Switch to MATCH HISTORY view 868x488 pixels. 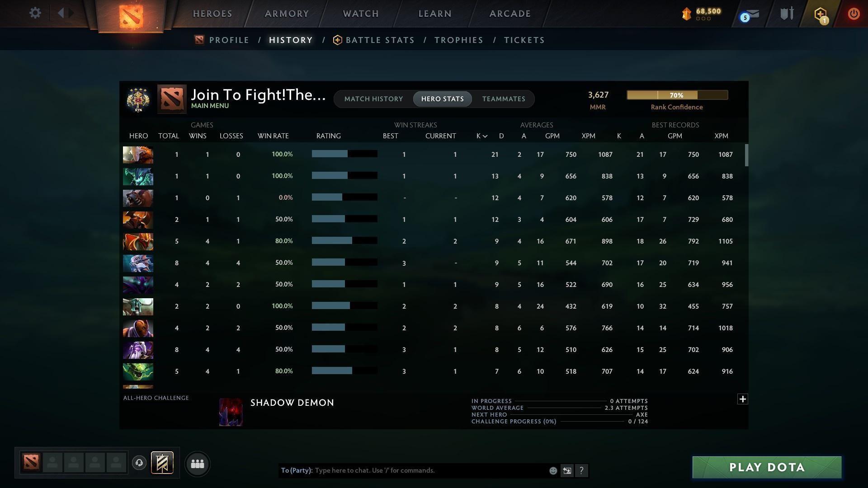coord(373,99)
